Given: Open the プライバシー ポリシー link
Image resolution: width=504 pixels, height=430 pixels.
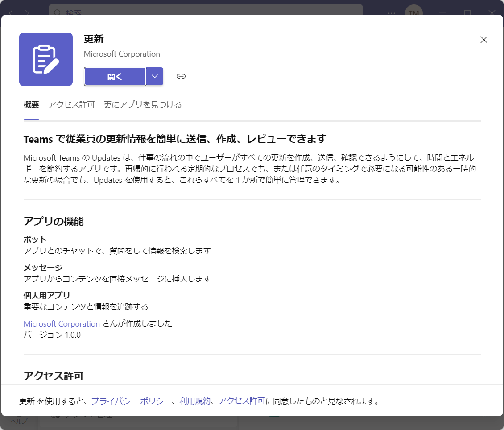Looking at the screenshot, I should [131, 401].
